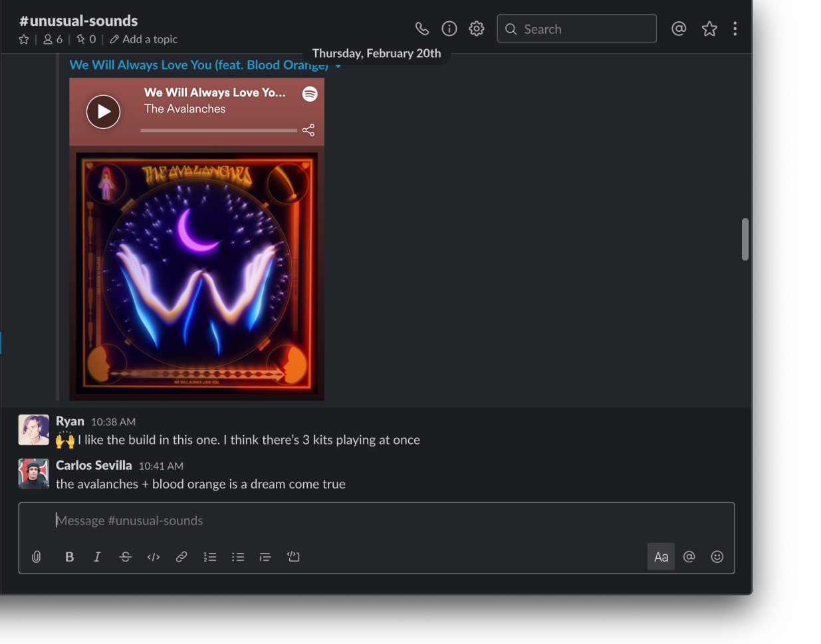
Task: Seek on the track progress bar
Action: click(219, 130)
